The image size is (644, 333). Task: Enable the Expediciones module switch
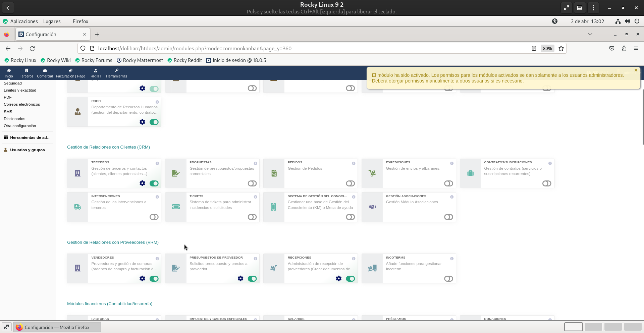[448, 183]
